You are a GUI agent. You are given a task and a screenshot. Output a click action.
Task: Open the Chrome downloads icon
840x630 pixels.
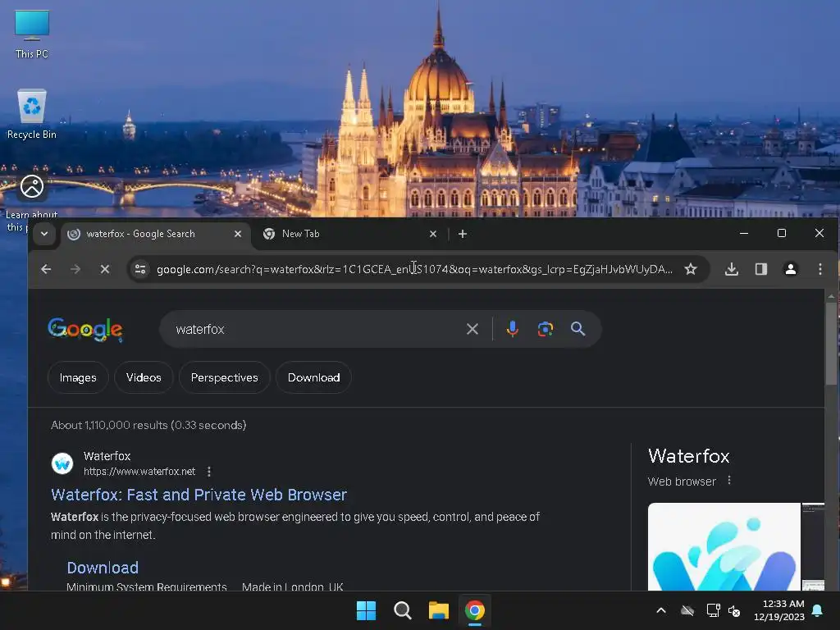click(731, 269)
